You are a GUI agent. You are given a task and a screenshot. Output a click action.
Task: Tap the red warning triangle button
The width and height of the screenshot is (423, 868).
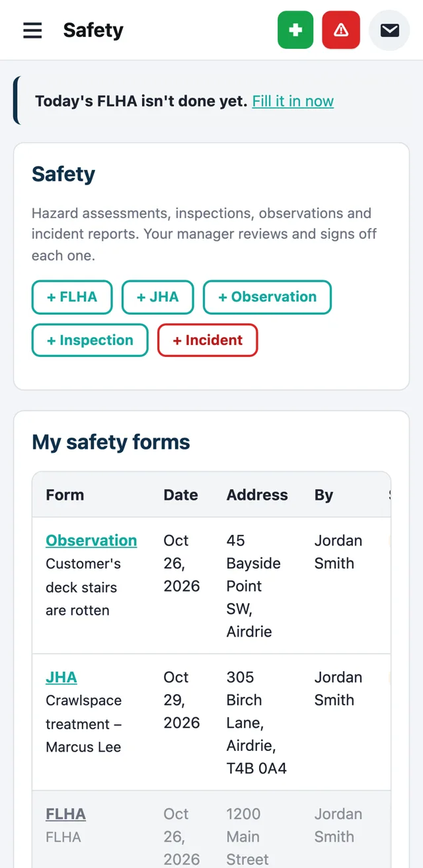pyautogui.click(x=341, y=30)
